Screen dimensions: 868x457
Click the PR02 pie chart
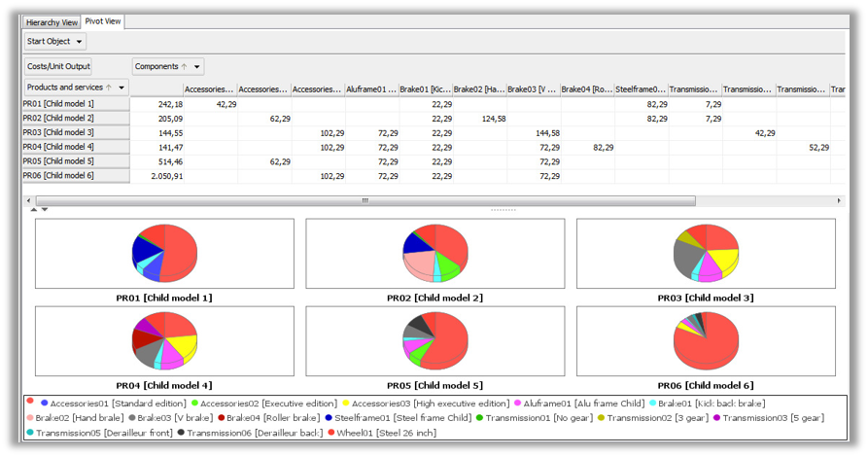[435, 253]
